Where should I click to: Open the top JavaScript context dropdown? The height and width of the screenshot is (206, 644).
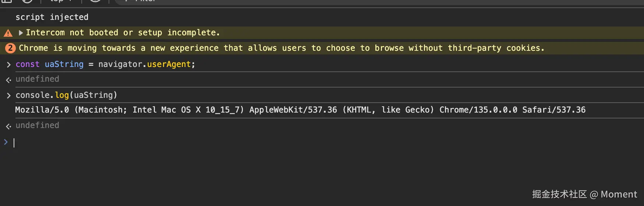coord(60,1)
